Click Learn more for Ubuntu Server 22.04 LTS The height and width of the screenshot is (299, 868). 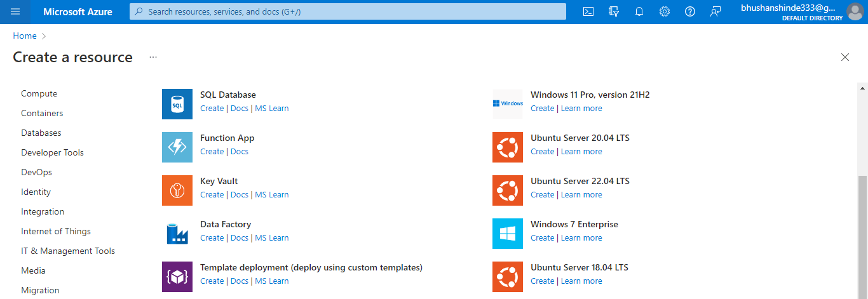pyautogui.click(x=581, y=195)
